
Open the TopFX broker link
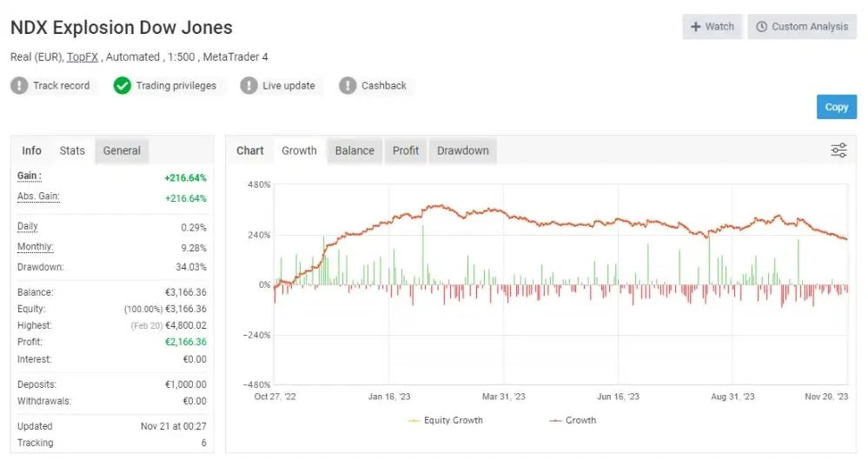(x=83, y=57)
